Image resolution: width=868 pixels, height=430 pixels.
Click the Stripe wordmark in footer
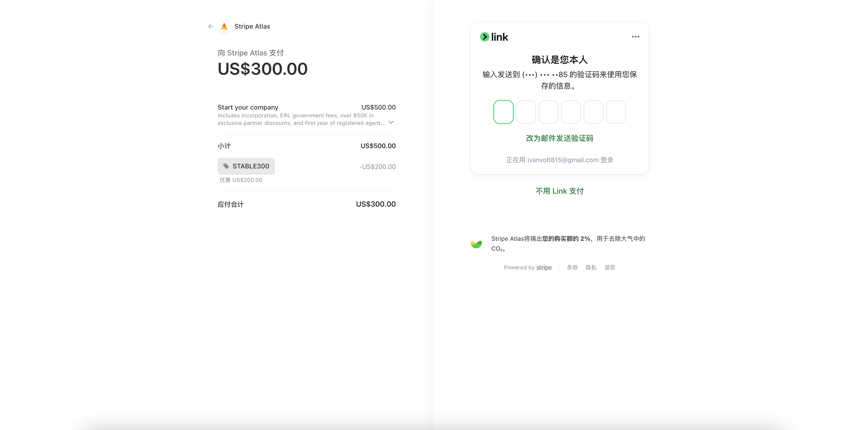pyautogui.click(x=544, y=268)
